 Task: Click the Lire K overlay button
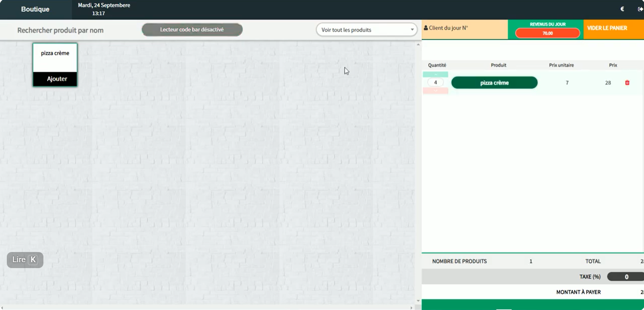coord(25,260)
